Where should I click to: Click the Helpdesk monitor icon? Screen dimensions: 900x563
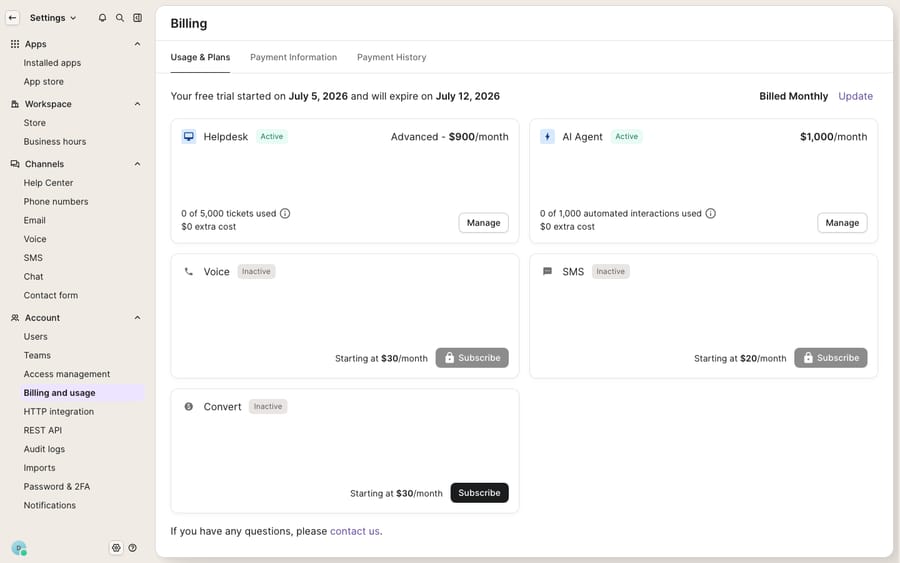pos(189,137)
